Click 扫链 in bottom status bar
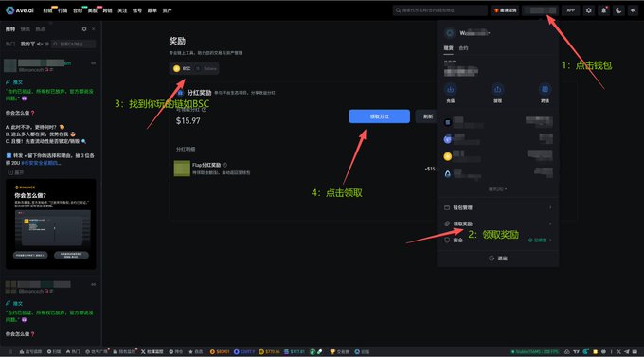The width and height of the screenshot is (644, 357). (x=54, y=352)
